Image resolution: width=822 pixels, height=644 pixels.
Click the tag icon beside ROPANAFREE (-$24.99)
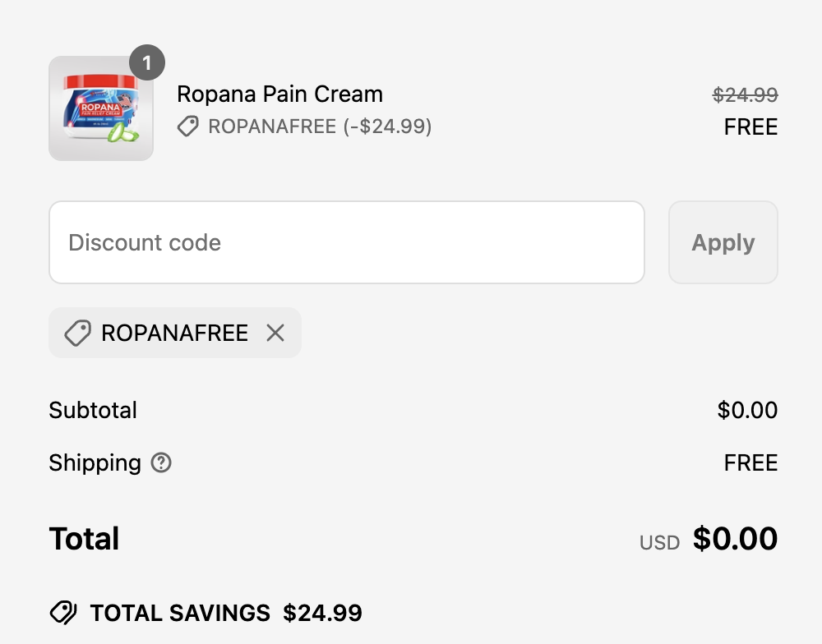point(188,126)
